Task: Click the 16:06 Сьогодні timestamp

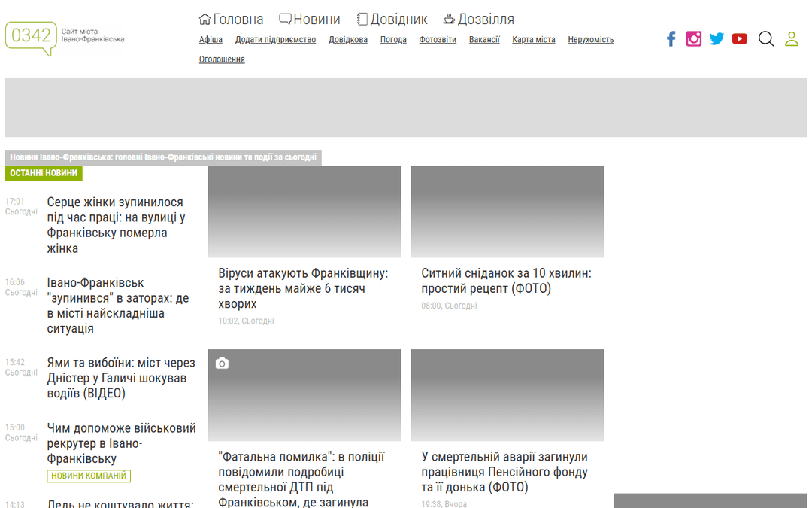Action: 21,287
